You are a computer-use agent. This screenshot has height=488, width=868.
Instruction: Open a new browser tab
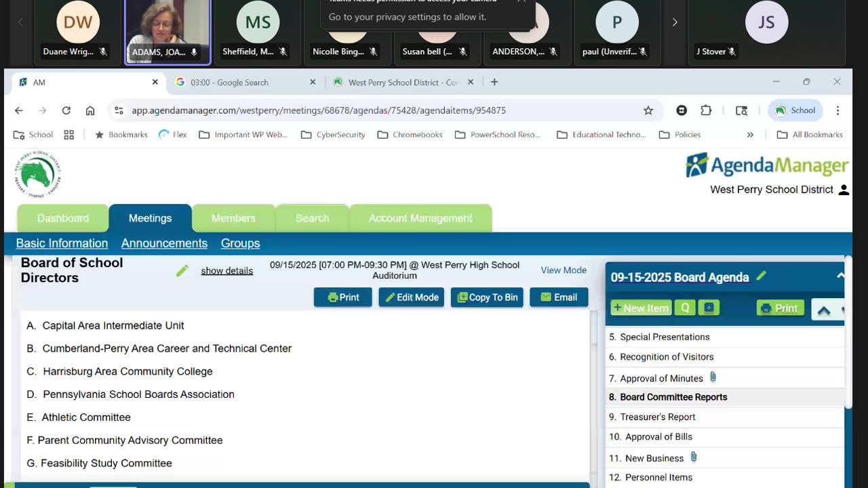[x=494, y=82]
